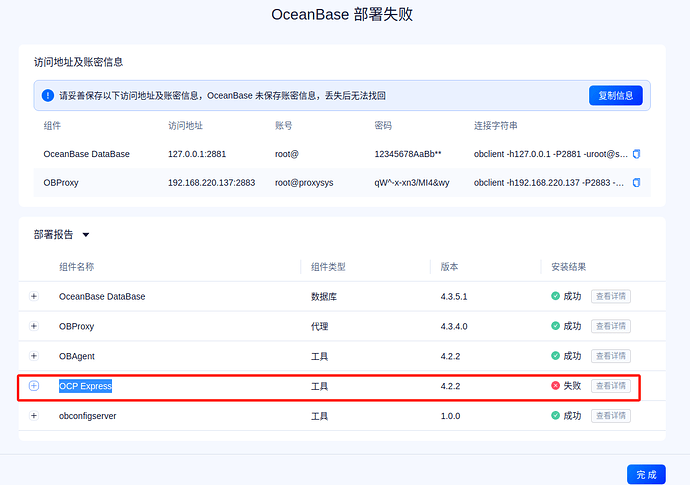Click the account root@proxysys
This screenshot has width=690, height=485.
point(304,183)
